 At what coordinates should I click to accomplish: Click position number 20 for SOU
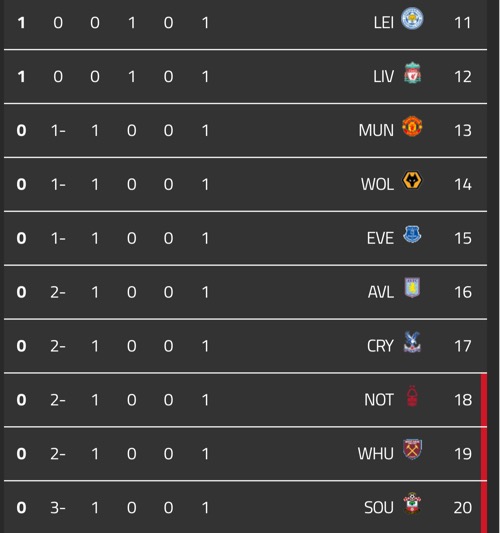click(x=463, y=508)
